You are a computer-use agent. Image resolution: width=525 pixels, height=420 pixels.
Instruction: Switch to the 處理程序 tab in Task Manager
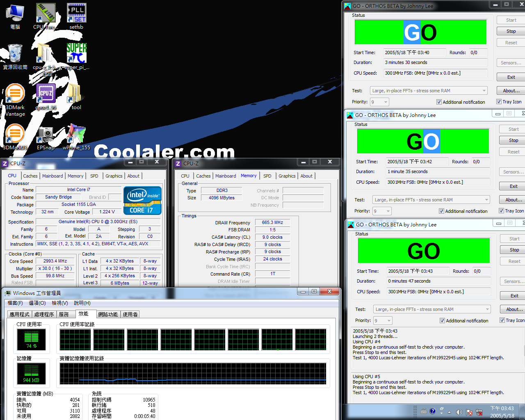[x=44, y=314]
